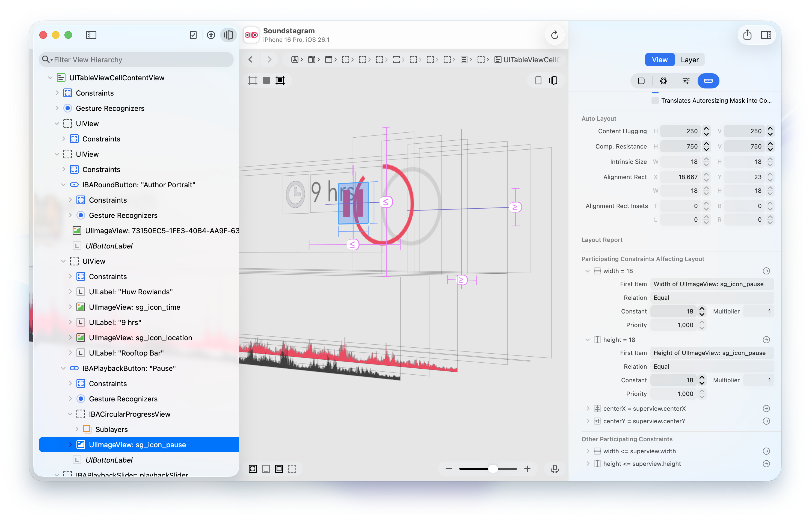
Task: Toggle the checkmark filter icon in left toolbar
Action: tap(193, 35)
